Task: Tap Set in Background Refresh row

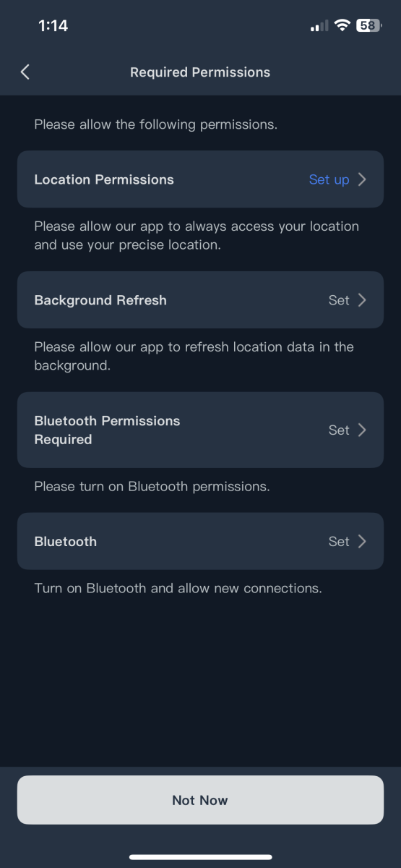Action: pos(339,300)
